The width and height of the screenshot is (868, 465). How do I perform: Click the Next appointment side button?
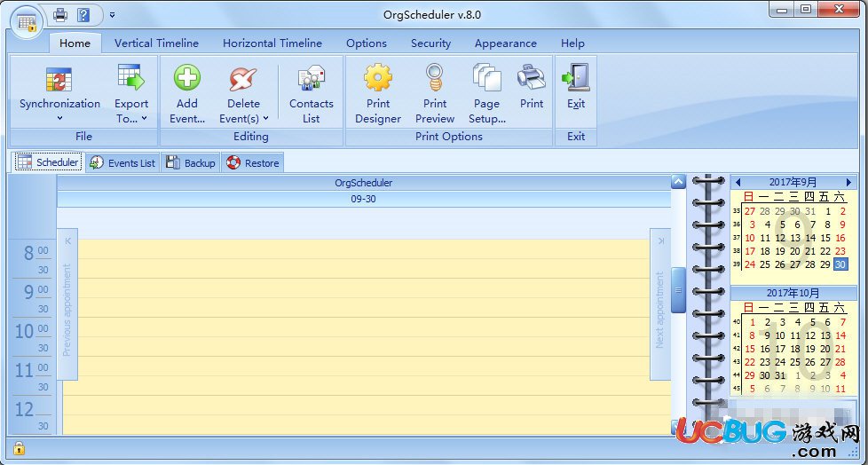click(x=659, y=304)
